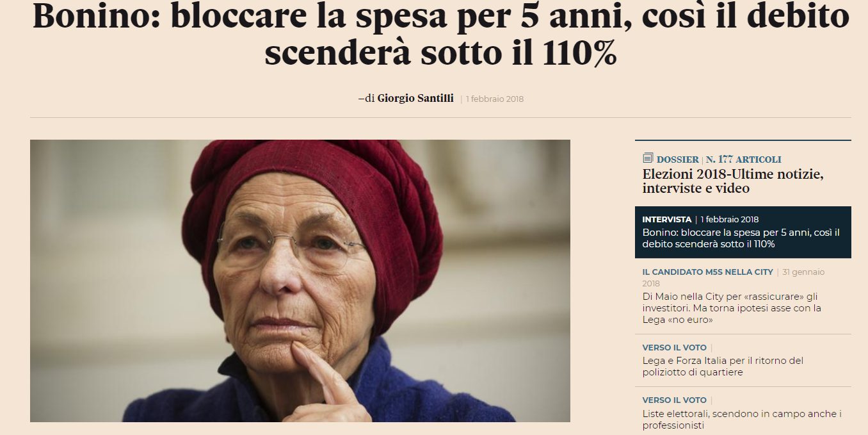868x435 pixels.
Task: Click the sidebar date '1 febbraio 2018'
Action: point(730,220)
